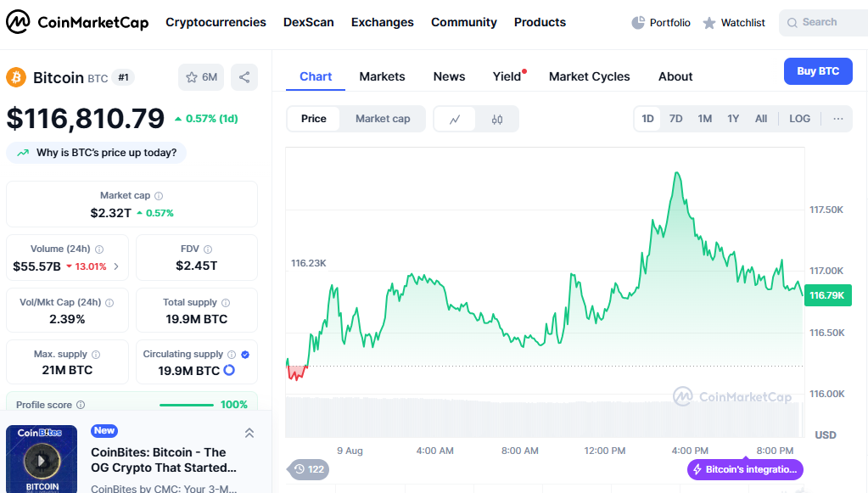Click the 116.23K chart open label
868x493 pixels.
click(x=308, y=263)
